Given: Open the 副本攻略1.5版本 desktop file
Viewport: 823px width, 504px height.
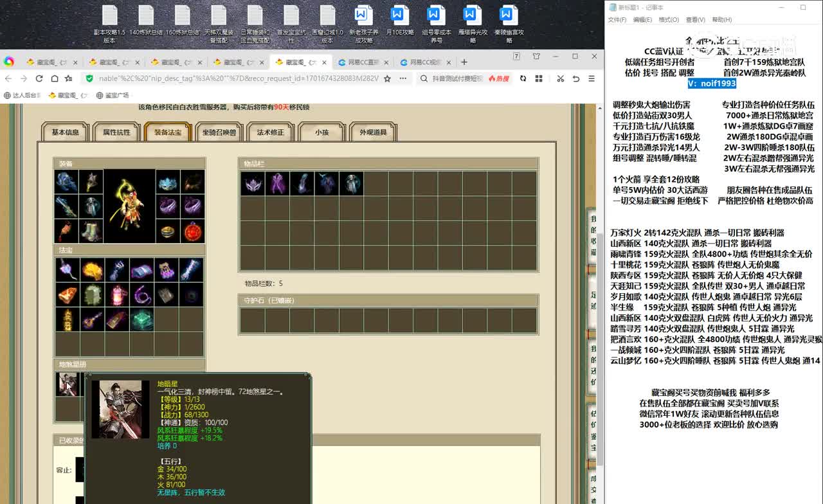Looking at the screenshot, I should click(x=109, y=24).
